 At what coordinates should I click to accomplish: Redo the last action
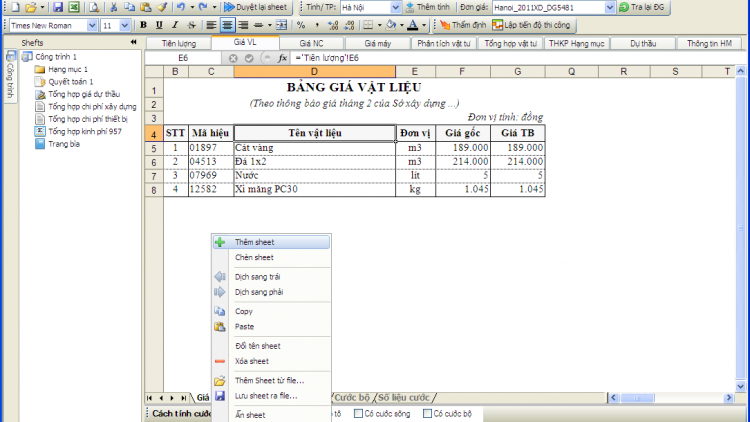(203, 7)
